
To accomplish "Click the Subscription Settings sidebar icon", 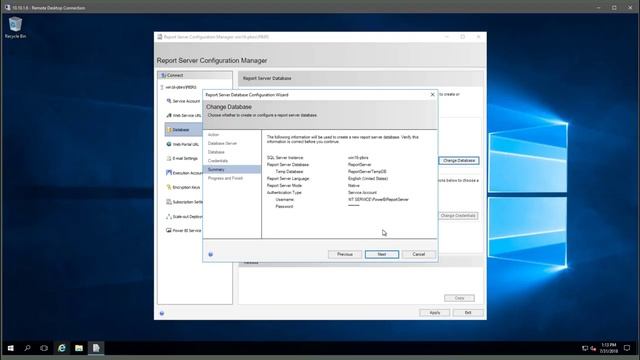I will point(169,202).
